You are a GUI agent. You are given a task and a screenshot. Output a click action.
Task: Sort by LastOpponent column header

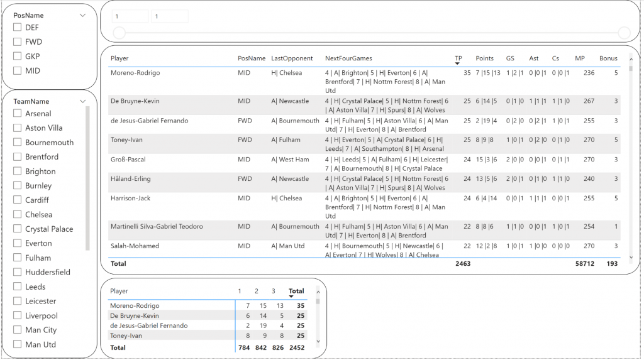tap(292, 58)
